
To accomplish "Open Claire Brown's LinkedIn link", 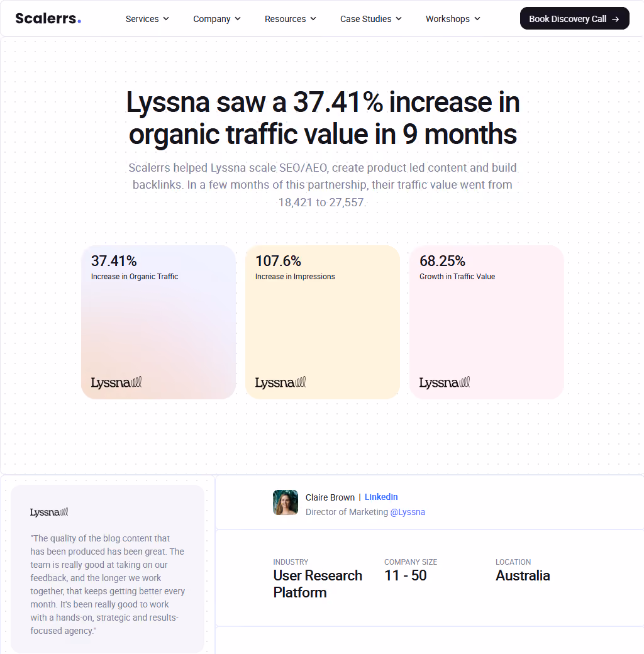I will point(381,497).
